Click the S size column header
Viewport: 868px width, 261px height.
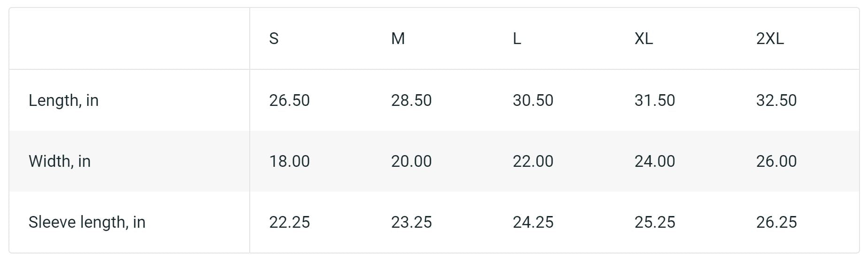click(x=274, y=38)
